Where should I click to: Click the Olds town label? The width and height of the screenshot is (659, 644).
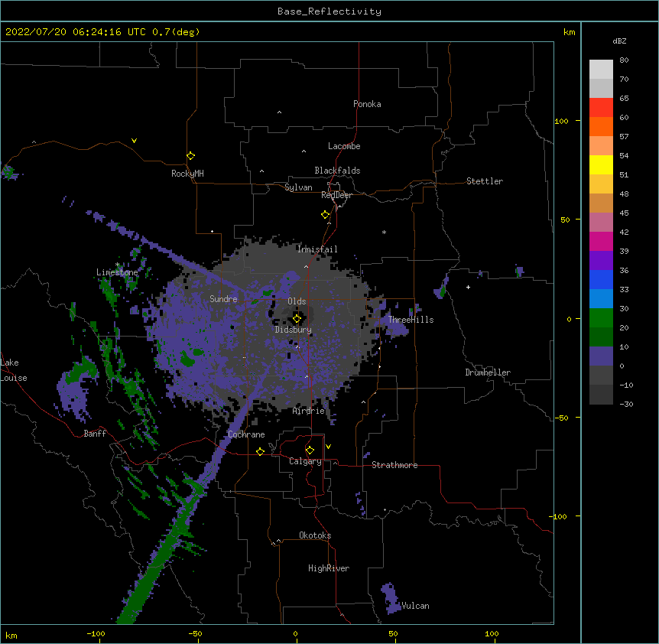click(x=297, y=301)
